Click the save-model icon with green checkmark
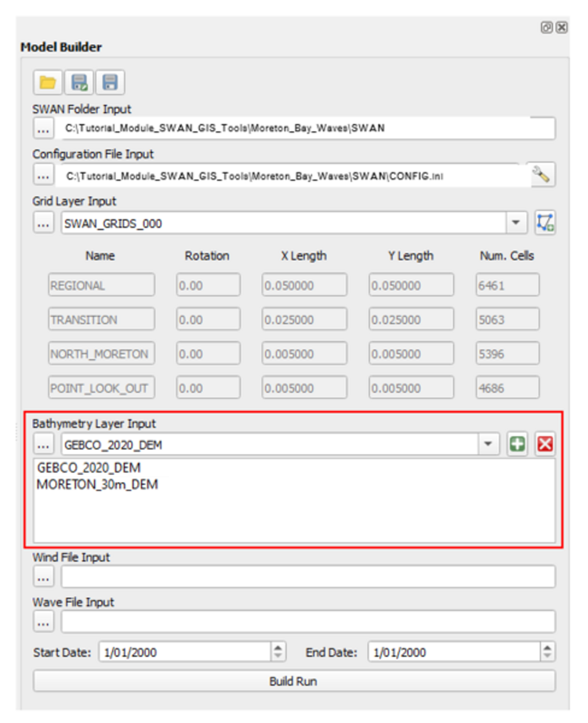 point(78,82)
